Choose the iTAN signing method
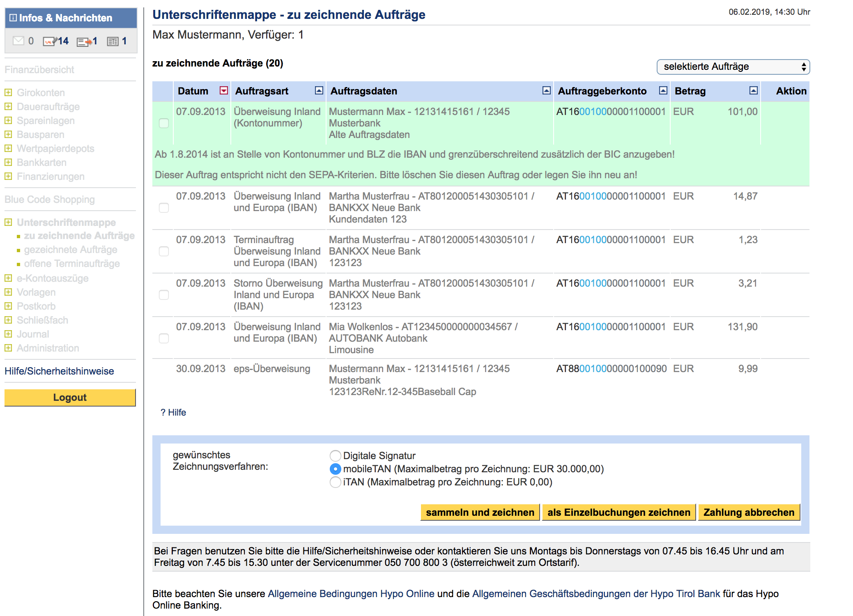The image size is (853, 616). click(335, 482)
